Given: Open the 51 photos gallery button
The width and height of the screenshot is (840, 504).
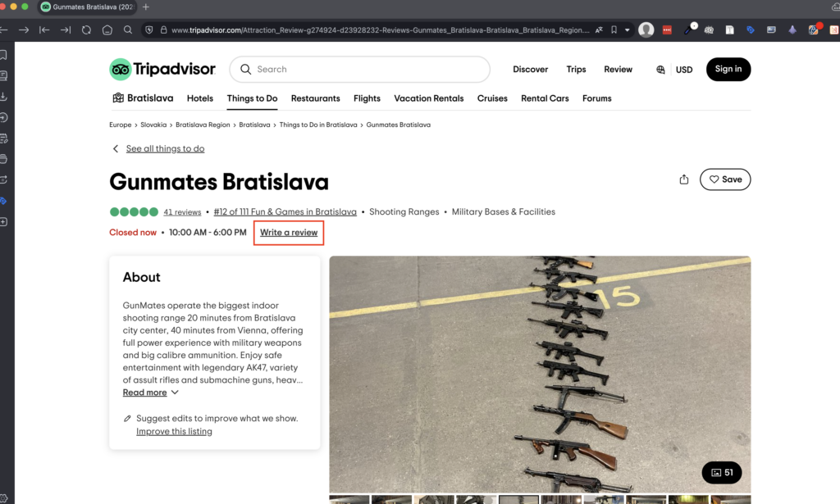Looking at the screenshot, I should pyautogui.click(x=722, y=472).
